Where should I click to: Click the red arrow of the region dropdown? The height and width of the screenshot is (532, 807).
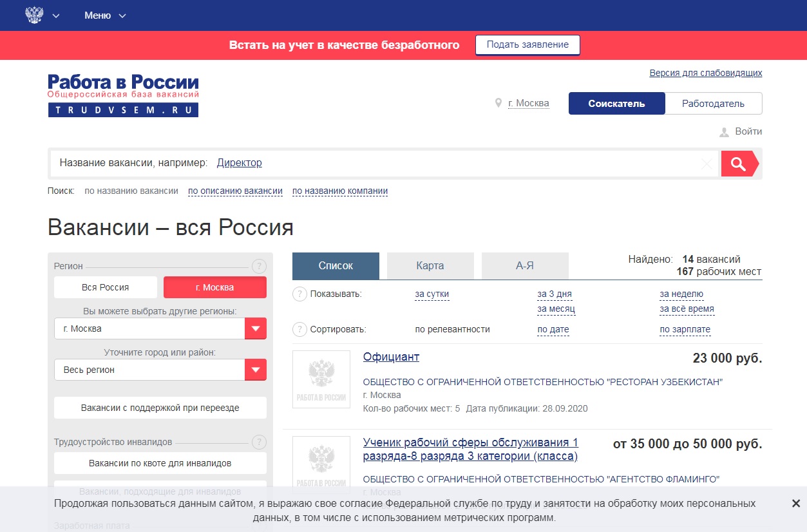[256, 328]
